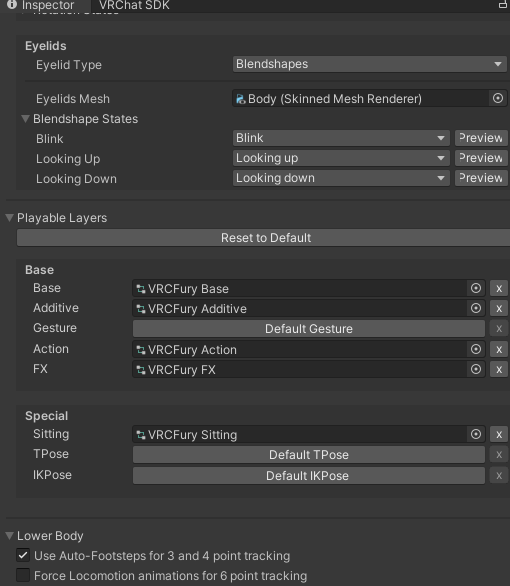Click the Looking Down label

point(76,179)
